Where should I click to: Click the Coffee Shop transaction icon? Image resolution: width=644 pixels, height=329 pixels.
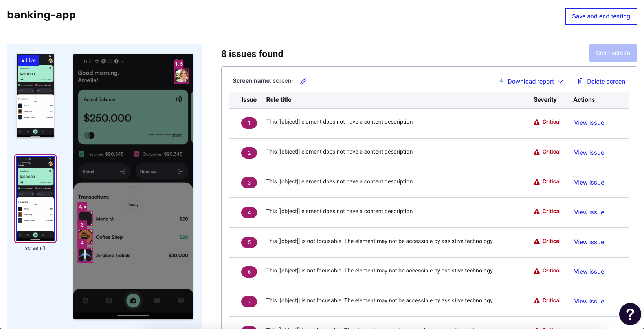coord(85,237)
